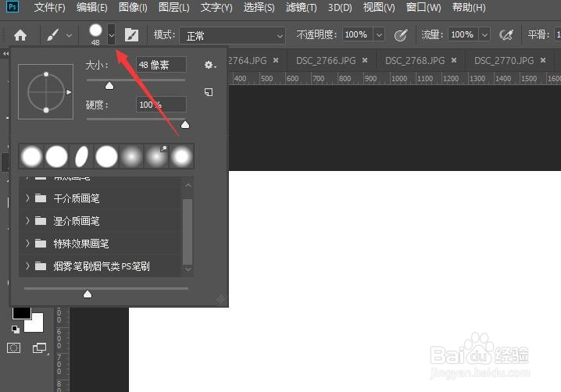Screen dimensions: 561x392
Task: Click the opacity 100% input field
Action: point(357,34)
